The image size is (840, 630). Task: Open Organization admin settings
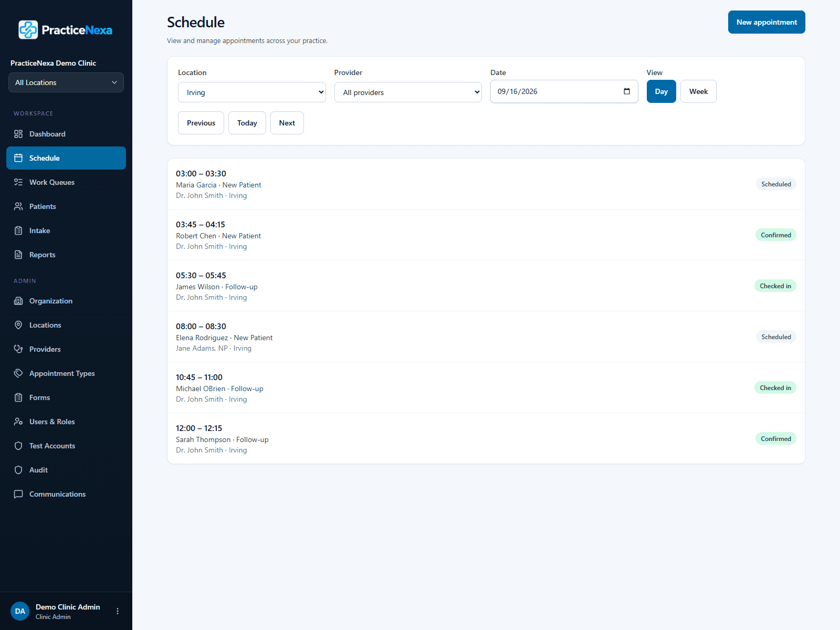tap(66, 301)
